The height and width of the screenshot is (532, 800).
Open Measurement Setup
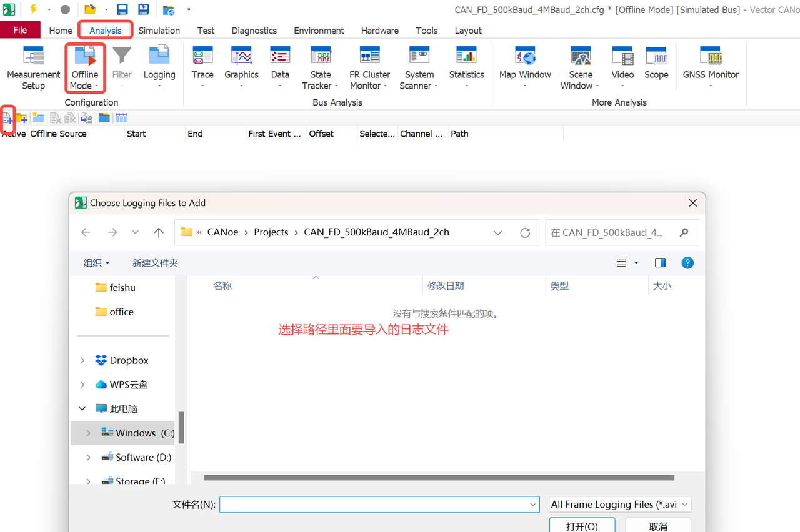(x=34, y=68)
